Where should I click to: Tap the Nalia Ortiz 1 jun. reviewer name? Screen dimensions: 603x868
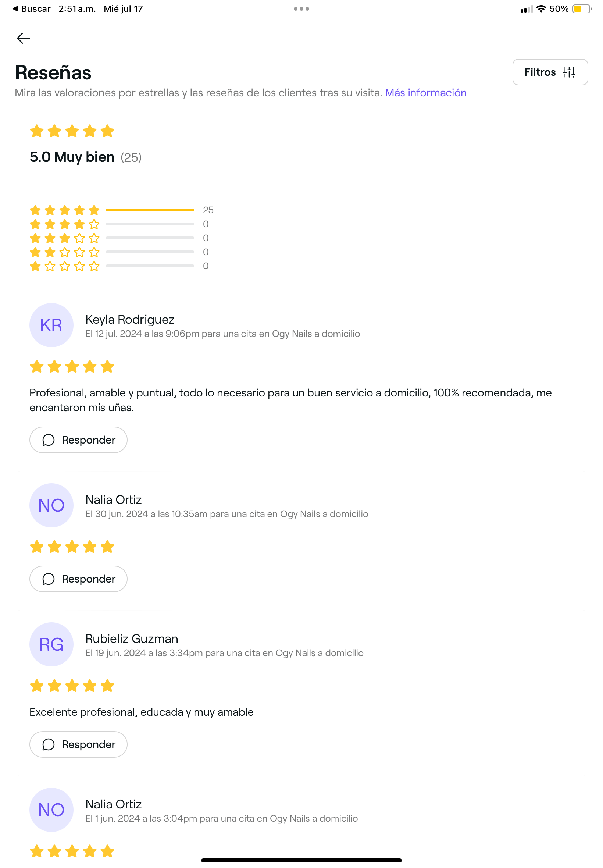tap(113, 804)
